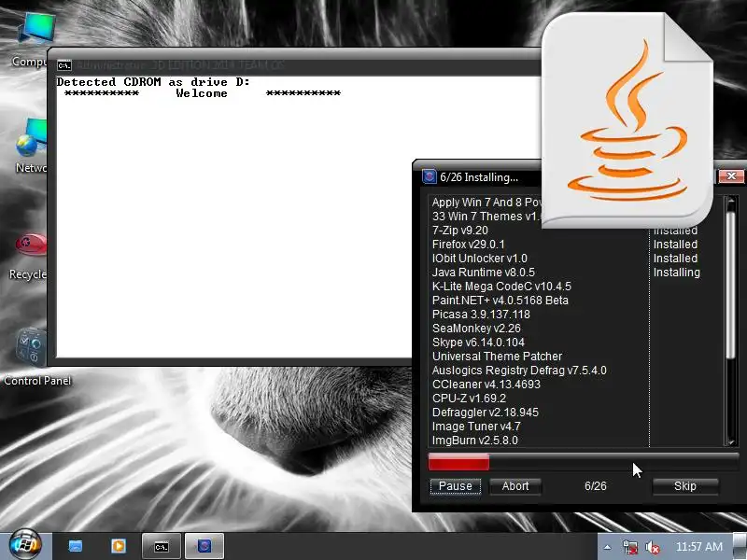Select 33 Win 7 Themes row
This screenshot has width=747, height=560.
click(x=486, y=217)
